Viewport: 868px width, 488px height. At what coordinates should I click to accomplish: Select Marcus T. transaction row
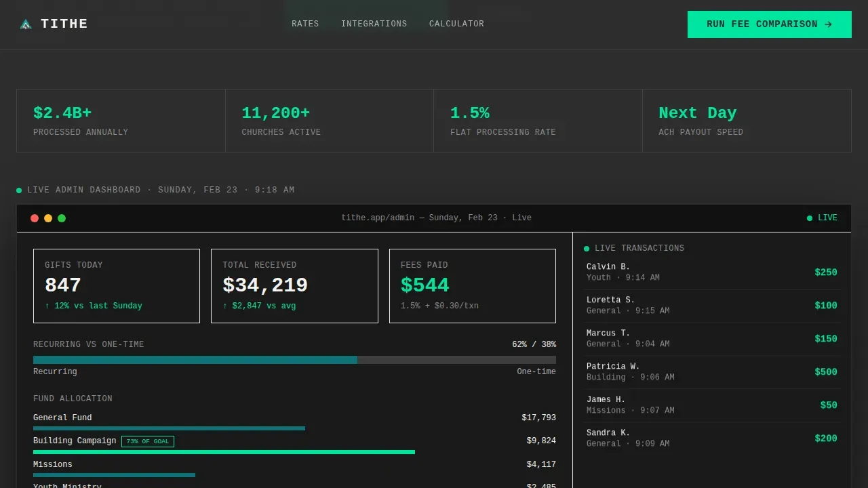(712, 339)
